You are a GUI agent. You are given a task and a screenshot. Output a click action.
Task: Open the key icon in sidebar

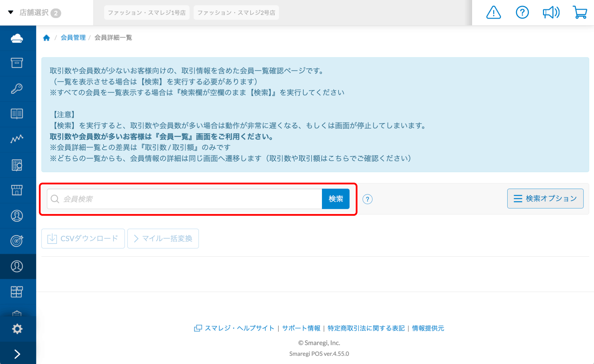coord(17,89)
